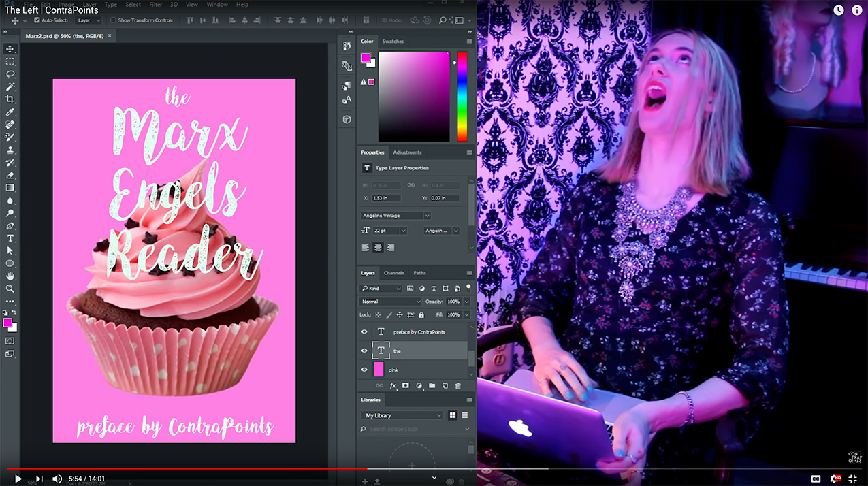This screenshot has height=486, width=868.
Task: Enable Show Transform Controls checkbox
Action: 113,20
